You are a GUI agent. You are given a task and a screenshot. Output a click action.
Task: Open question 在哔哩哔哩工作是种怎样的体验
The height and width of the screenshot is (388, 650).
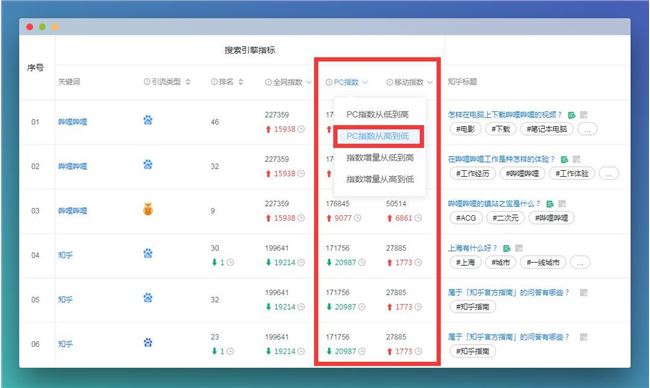[x=501, y=159]
